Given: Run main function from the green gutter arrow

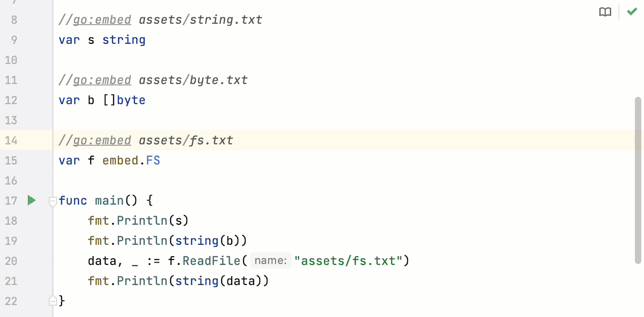Looking at the screenshot, I should (31, 200).
